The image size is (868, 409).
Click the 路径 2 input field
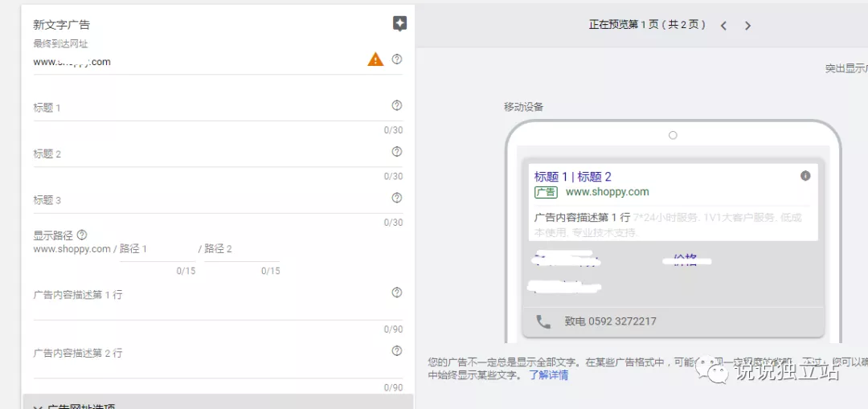click(242, 250)
